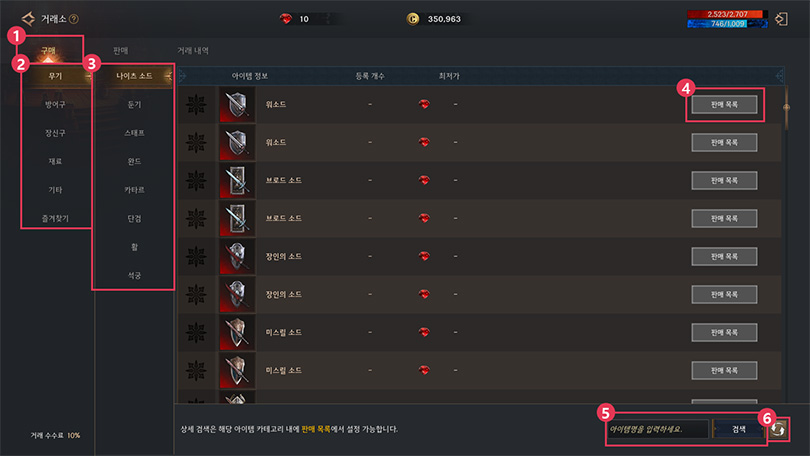Image resolution: width=810 pixels, height=456 pixels.
Task: Open the help icon next to 거래소
Action: pos(74,19)
